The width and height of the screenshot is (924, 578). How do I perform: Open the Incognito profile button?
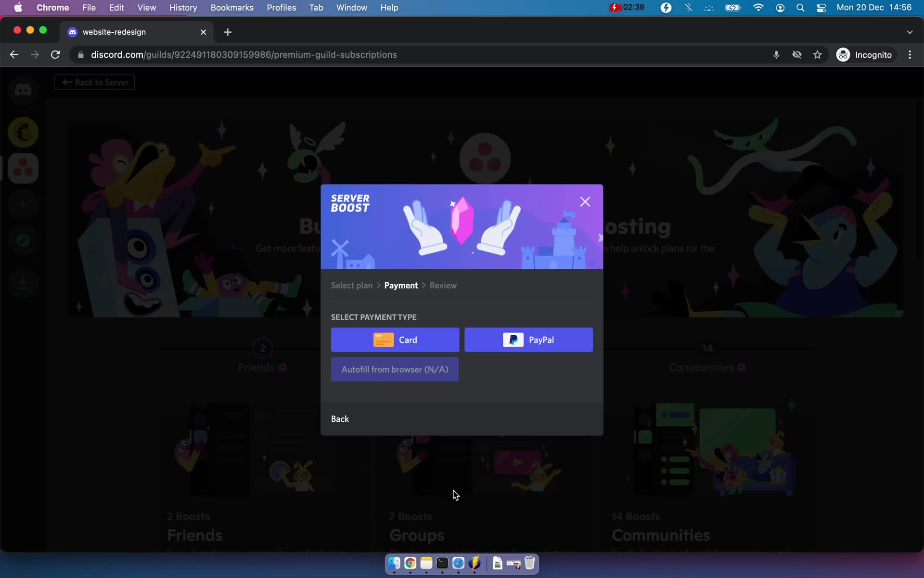click(x=864, y=55)
